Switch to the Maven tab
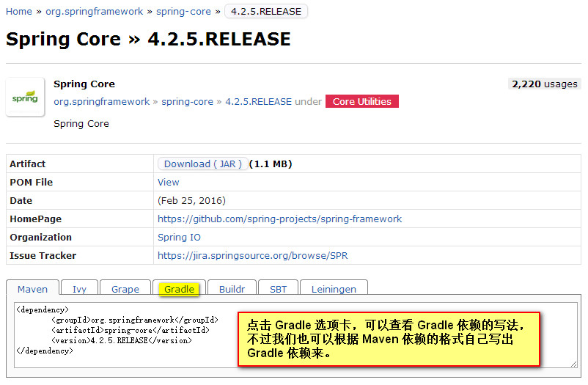This screenshot has width=588, height=385. tap(32, 288)
